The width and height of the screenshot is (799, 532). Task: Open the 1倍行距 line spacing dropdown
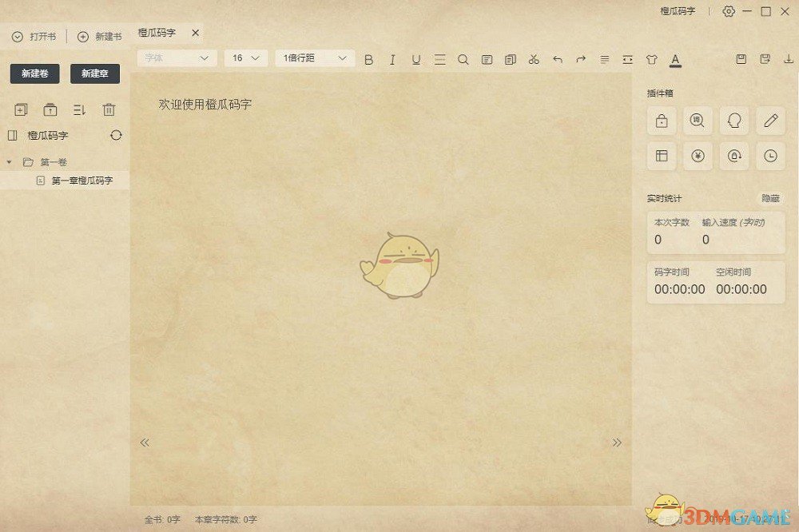314,58
